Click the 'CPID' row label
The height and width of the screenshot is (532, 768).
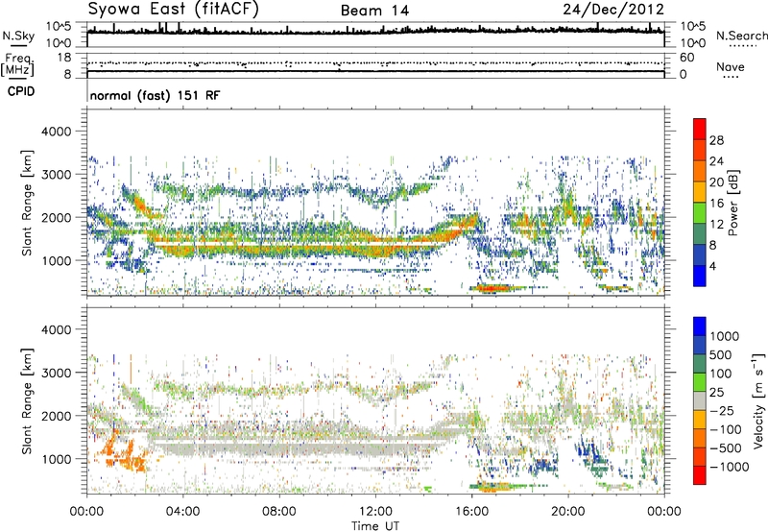pyautogui.click(x=21, y=91)
